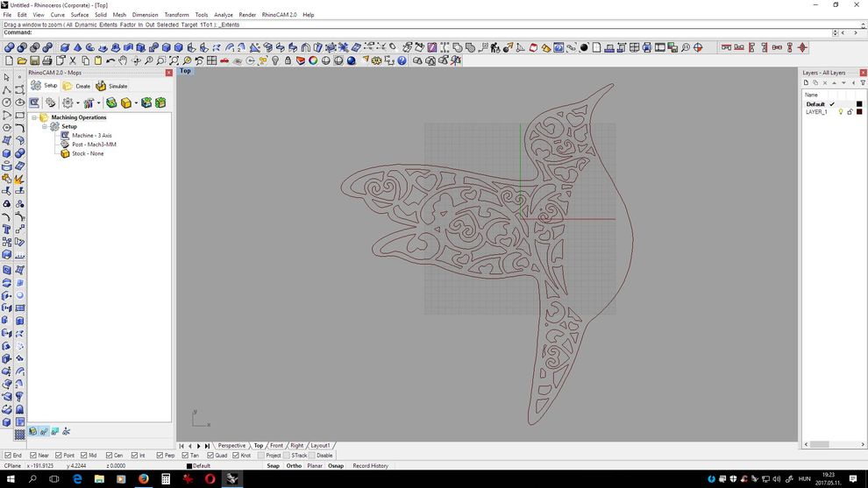This screenshot has height=488, width=868.
Task: Click the Print icon in toolbar
Action: point(47,61)
